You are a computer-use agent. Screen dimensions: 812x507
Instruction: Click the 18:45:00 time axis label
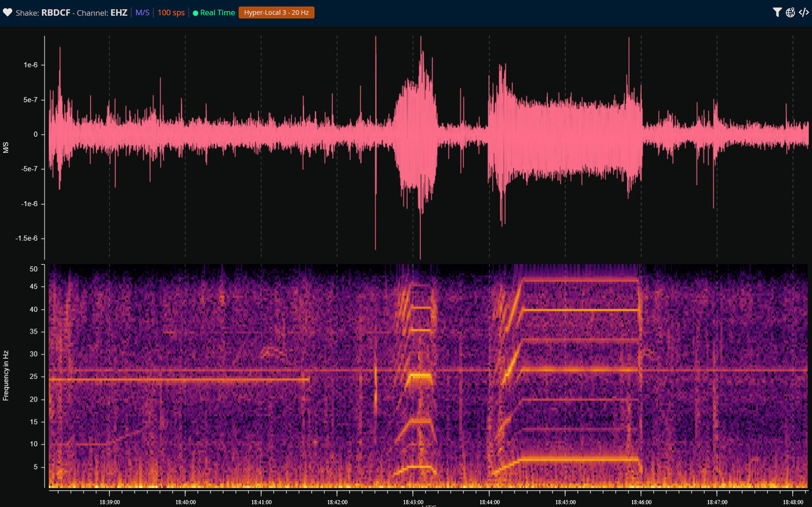[565, 501]
